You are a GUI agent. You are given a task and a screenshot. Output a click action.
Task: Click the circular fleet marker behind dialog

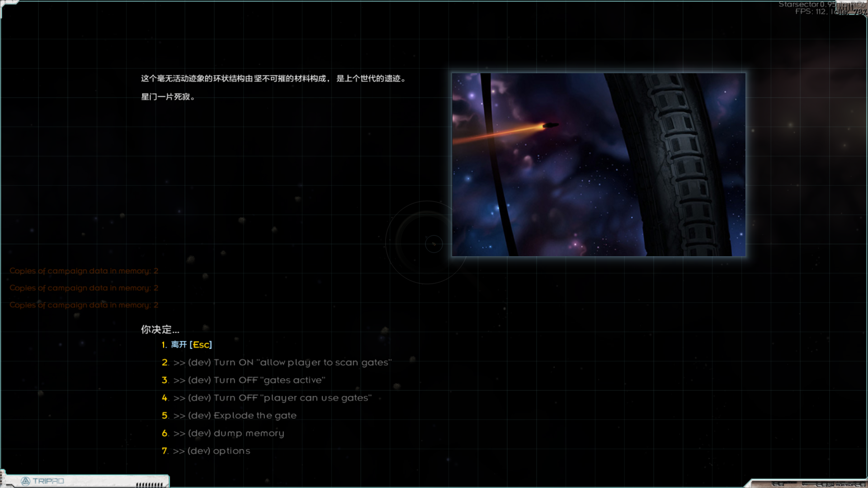click(x=434, y=244)
